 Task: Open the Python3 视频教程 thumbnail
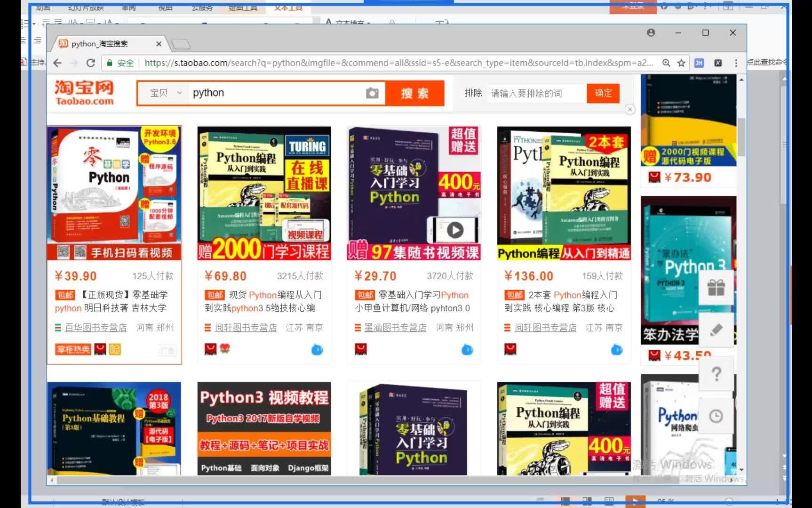pyautogui.click(x=264, y=428)
